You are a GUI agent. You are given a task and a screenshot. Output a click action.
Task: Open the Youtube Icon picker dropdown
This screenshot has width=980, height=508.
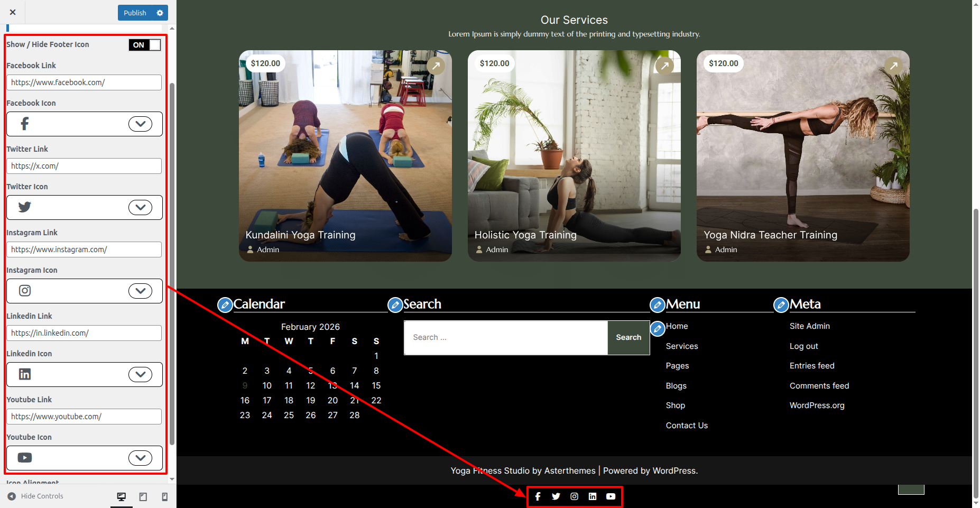pos(140,458)
